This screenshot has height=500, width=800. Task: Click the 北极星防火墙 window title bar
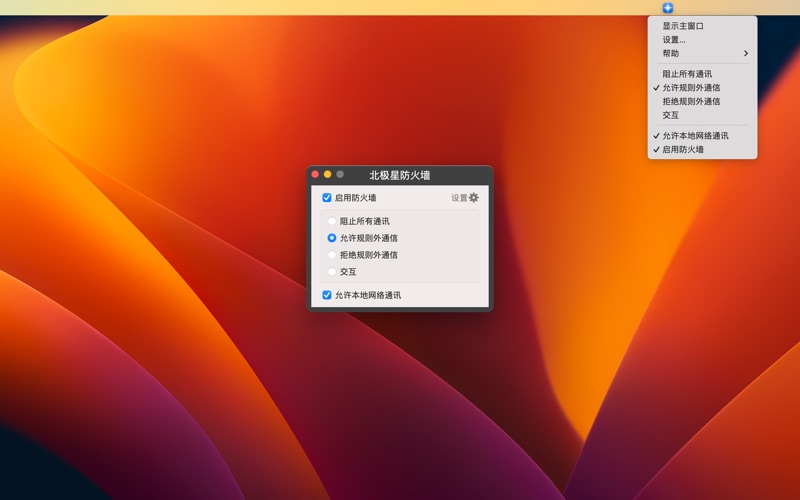click(400, 175)
